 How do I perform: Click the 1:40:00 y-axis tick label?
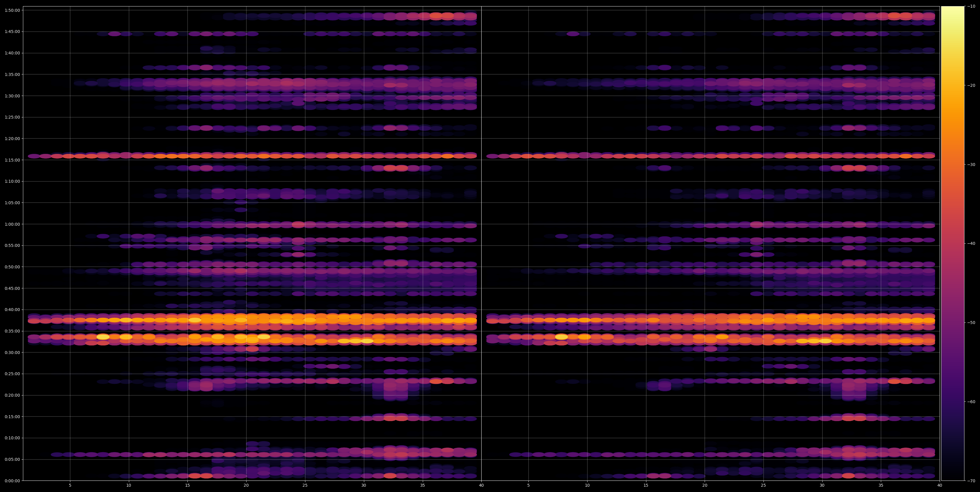pos(12,53)
